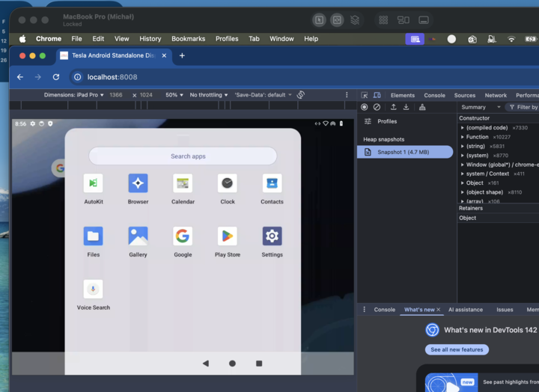Open the Android Settings app
The height and width of the screenshot is (392, 539).
[272, 236]
